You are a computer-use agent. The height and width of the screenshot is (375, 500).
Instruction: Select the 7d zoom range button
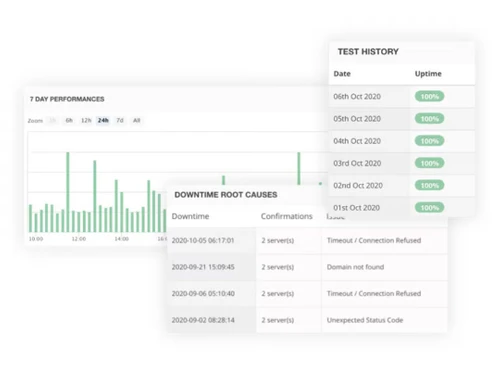[120, 120]
